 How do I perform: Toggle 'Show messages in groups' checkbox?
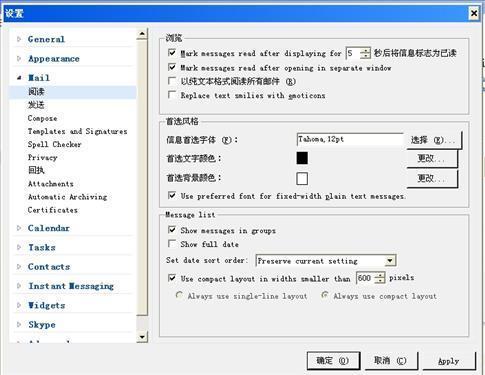172,230
